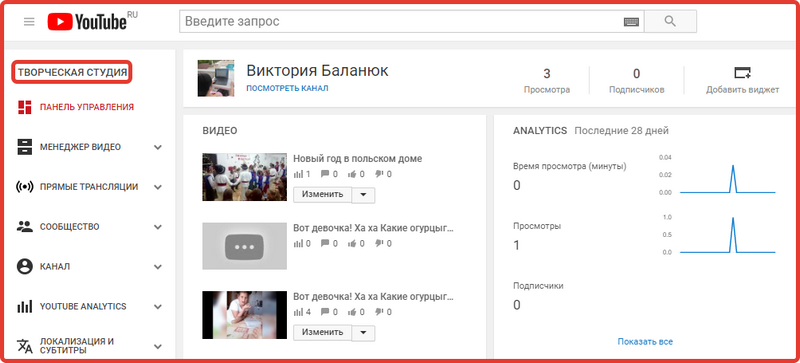Open the YouTube Analytics menu item
This screenshot has width=800, height=363.
(x=83, y=306)
